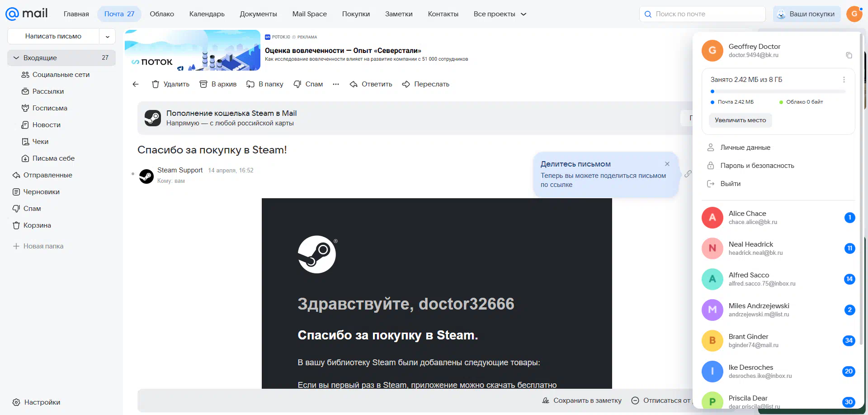This screenshot has width=868, height=415.
Task: Open the Покупки tab
Action: (x=356, y=14)
